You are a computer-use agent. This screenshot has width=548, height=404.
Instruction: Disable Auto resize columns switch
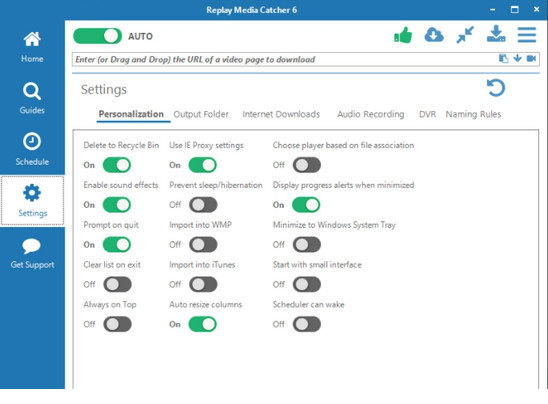click(203, 324)
